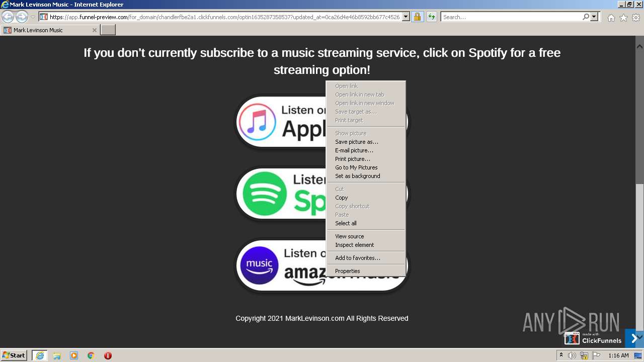The image size is (644, 362).
Task: Open the Listen on Spotify badge
Action: click(322, 194)
